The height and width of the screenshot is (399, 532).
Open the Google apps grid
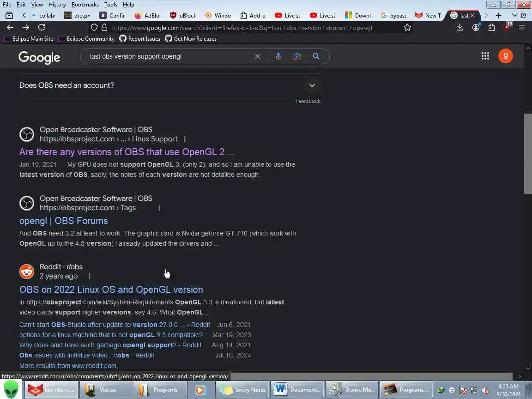click(x=485, y=56)
